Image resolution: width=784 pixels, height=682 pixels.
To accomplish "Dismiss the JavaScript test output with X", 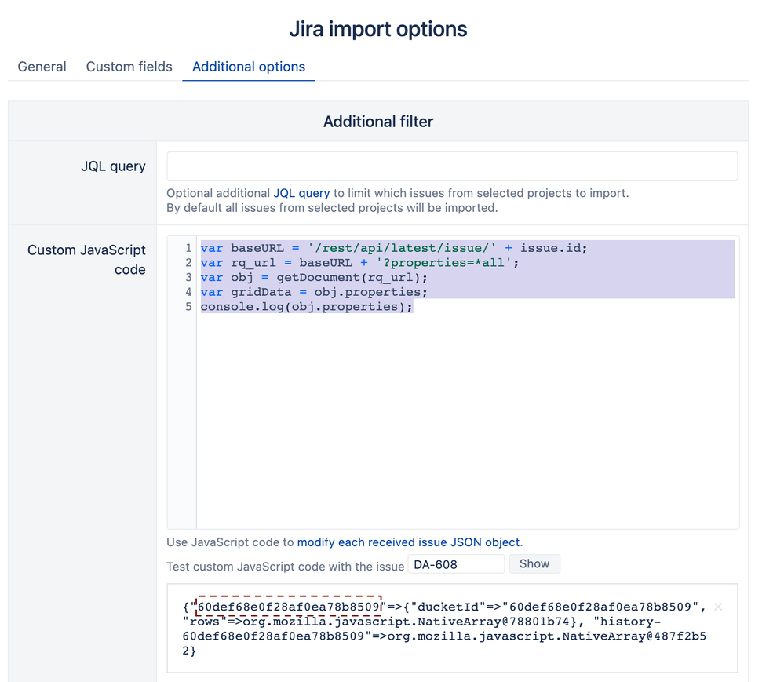I will coord(718,607).
